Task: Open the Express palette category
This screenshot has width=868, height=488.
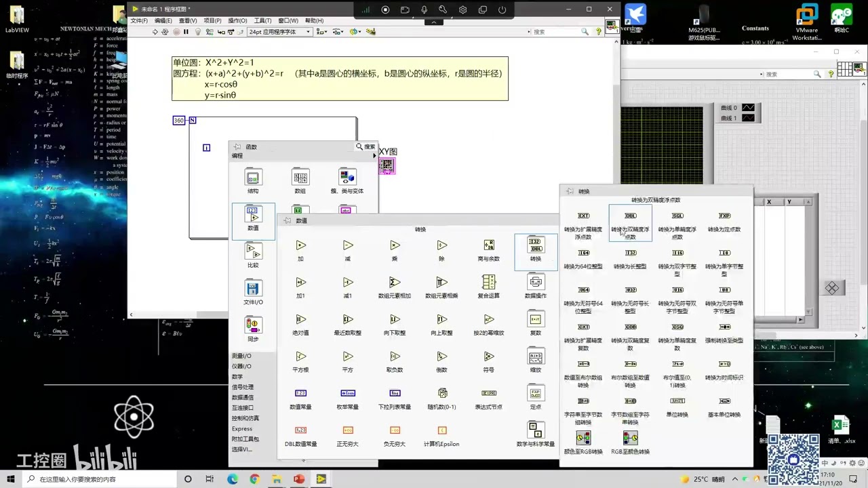Action: pyautogui.click(x=242, y=428)
